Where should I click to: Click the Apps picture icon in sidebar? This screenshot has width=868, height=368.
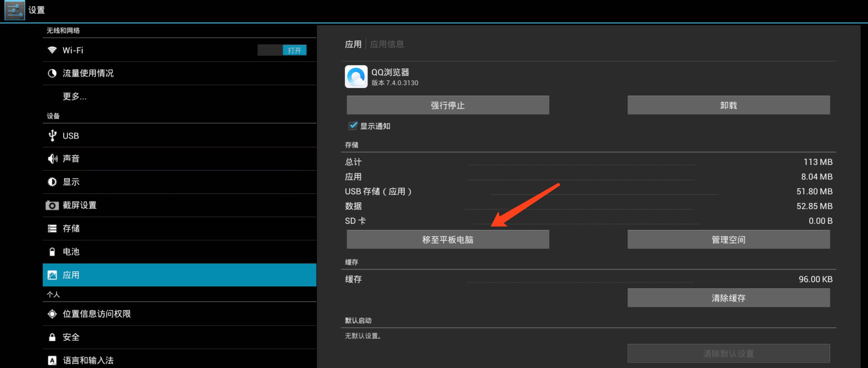click(x=52, y=275)
